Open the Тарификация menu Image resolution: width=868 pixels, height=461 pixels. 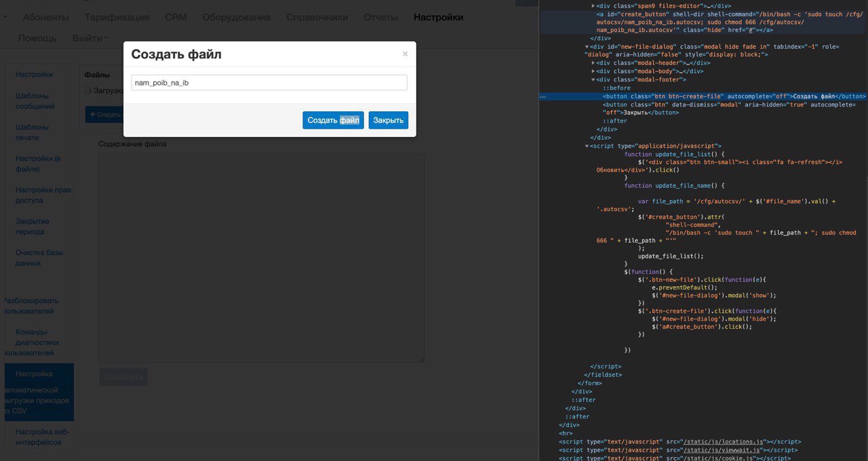click(x=117, y=17)
